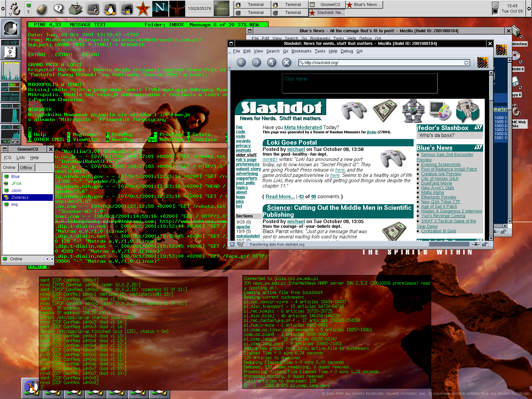The image size is (532, 399).
Task: Click the Click Here! banner link
Action: (296, 78)
